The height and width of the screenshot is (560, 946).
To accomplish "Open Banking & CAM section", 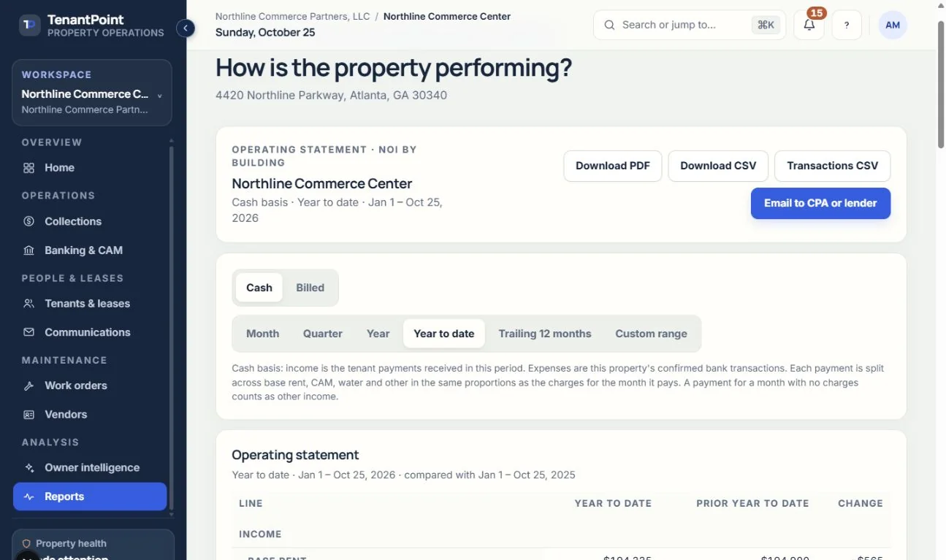I will coord(91,250).
